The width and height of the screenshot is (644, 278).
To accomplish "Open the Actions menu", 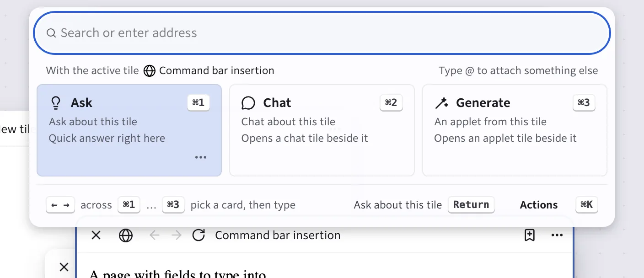I will [x=539, y=205].
